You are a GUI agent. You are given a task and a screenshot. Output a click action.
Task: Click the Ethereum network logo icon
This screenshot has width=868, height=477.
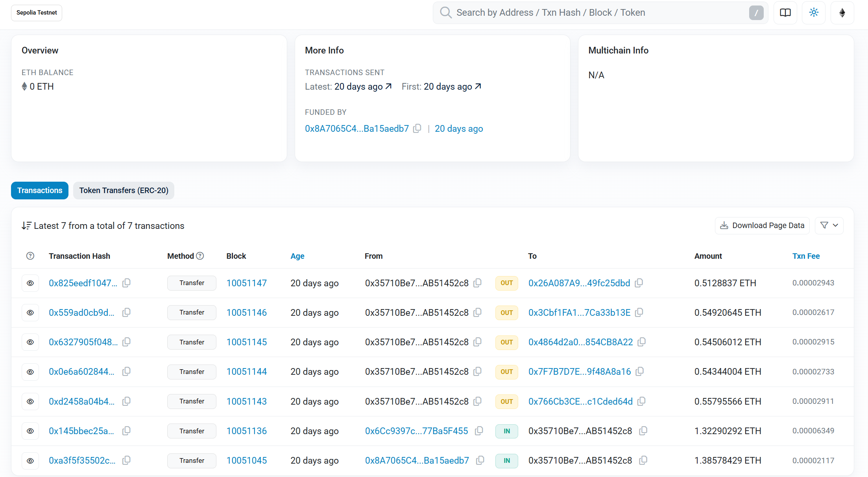pyautogui.click(x=842, y=13)
